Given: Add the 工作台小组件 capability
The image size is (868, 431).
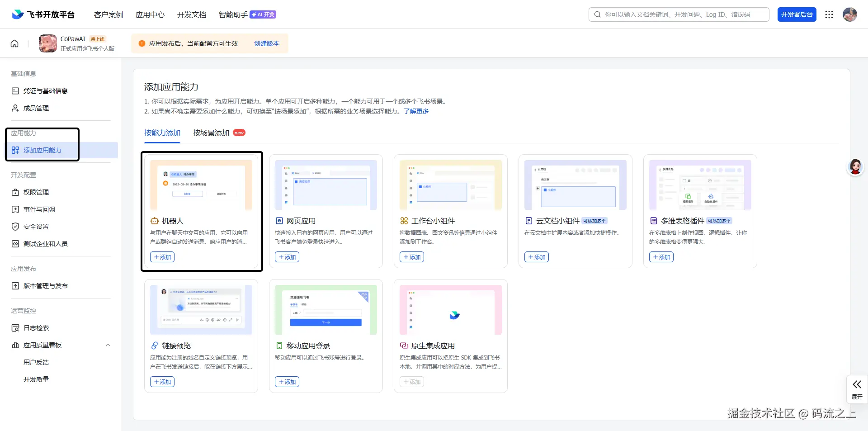Looking at the screenshot, I should pos(412,257).
